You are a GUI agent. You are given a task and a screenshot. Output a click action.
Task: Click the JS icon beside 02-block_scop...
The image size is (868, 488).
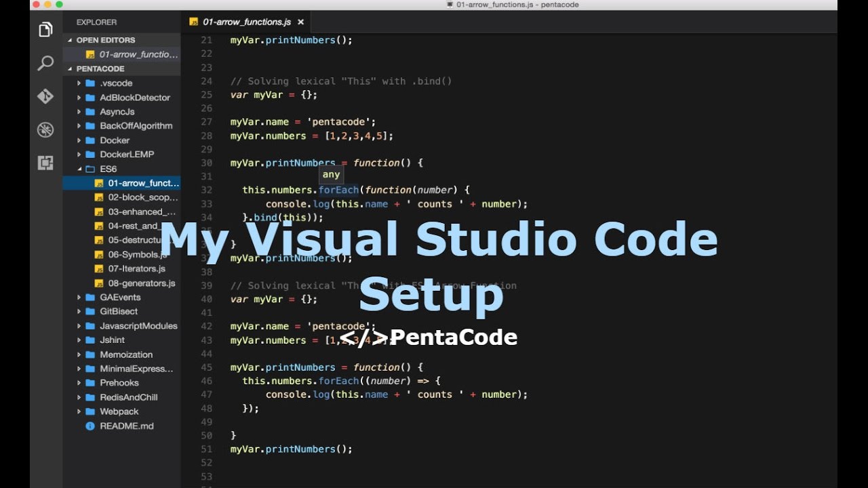click(99, 197)
